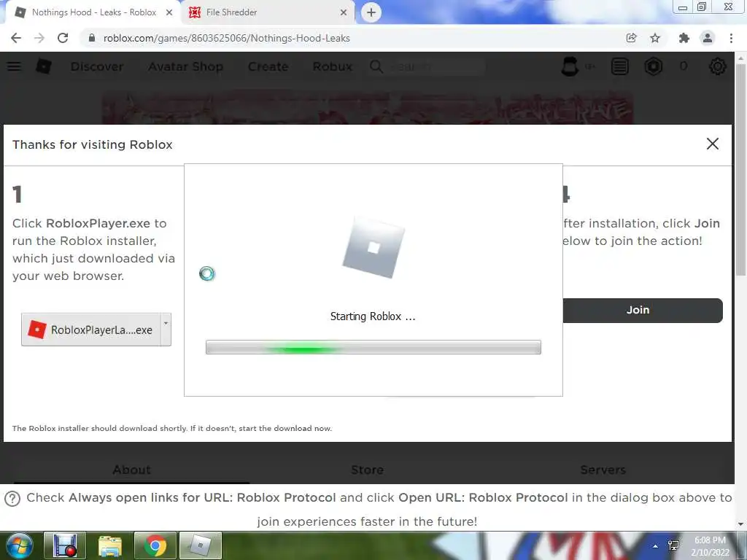Close the Nothings Hood tab
Image resolution: width=747 pixels, height=560 pixels.
pyautogui.click(x=169, y=12)
